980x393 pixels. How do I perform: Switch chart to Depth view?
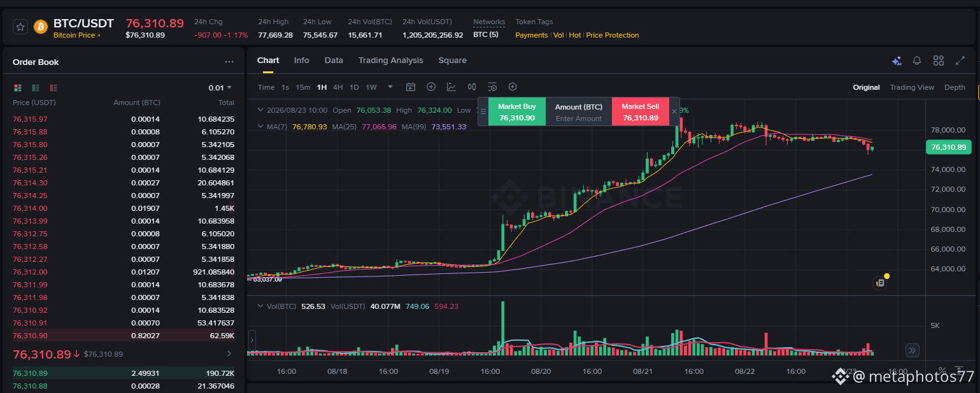tap(955, 87)
